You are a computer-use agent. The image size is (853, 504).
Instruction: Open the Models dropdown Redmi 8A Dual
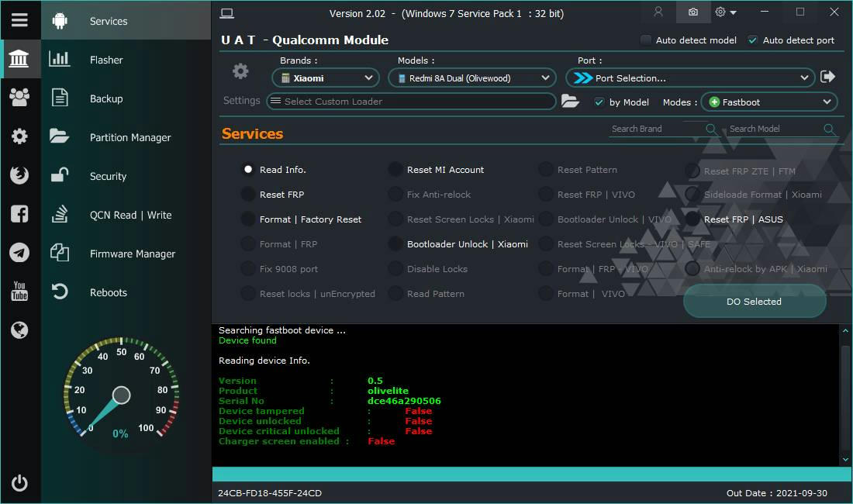click(471, 78)
